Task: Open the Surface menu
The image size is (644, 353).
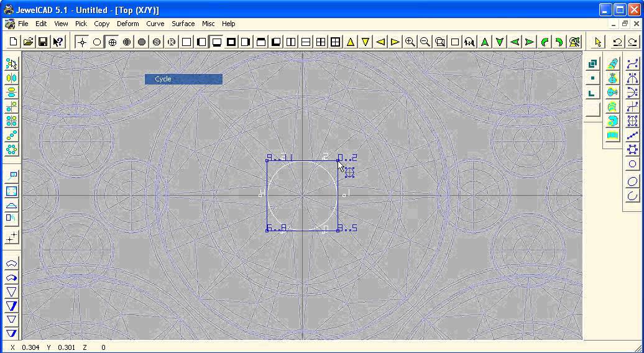Action: [183, 24]
